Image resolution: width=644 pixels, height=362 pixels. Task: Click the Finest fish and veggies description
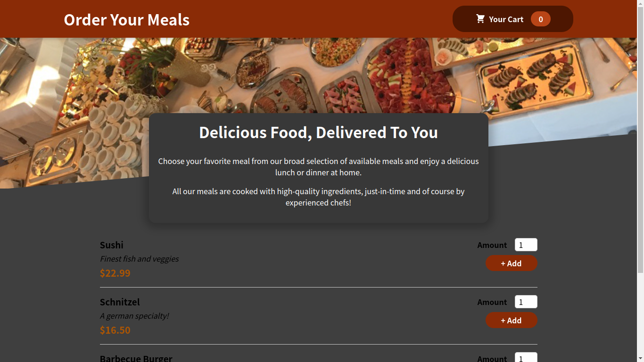coord(140,259)
